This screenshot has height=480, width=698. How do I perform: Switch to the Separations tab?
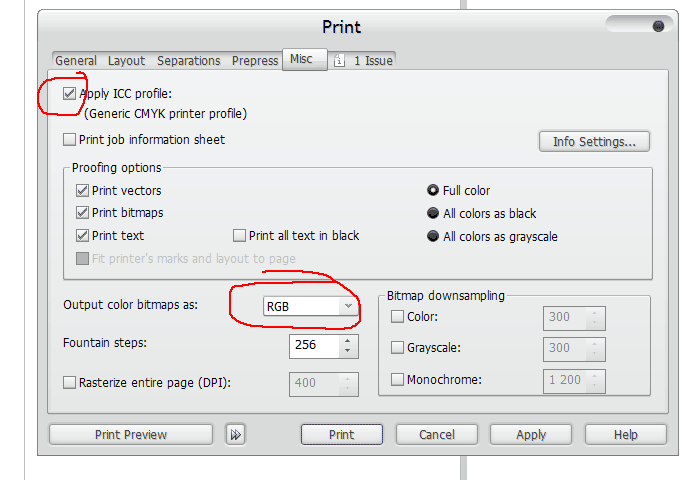189,61
